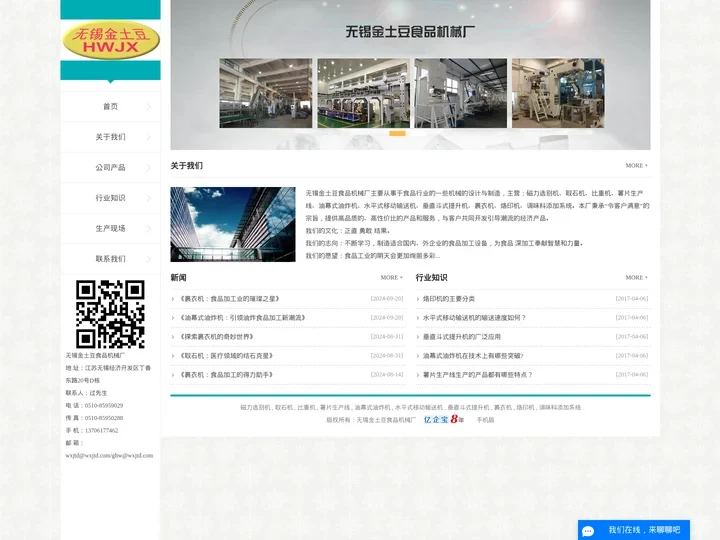The image size is (720, 540).
Task: Click the phone number 0510-85959029
Action: (x=104, y=405)
